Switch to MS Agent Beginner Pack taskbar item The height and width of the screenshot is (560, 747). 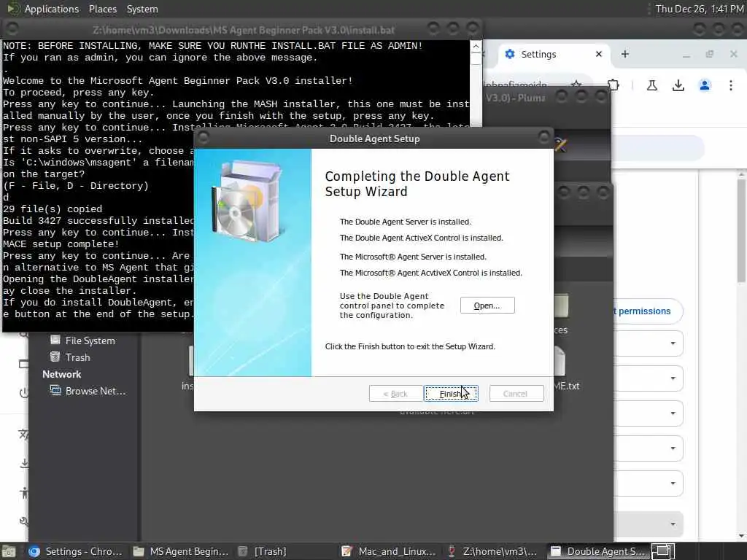(181, 551)
